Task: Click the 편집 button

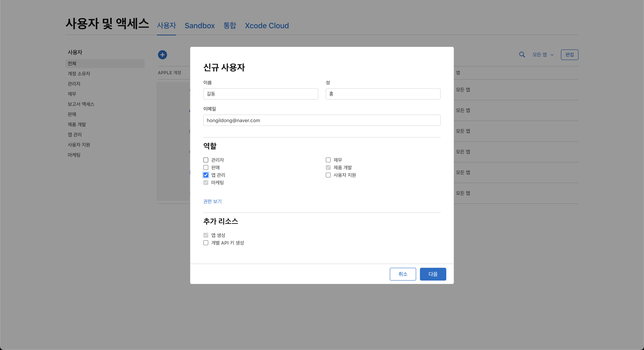Action: click(x=569, y=55)
